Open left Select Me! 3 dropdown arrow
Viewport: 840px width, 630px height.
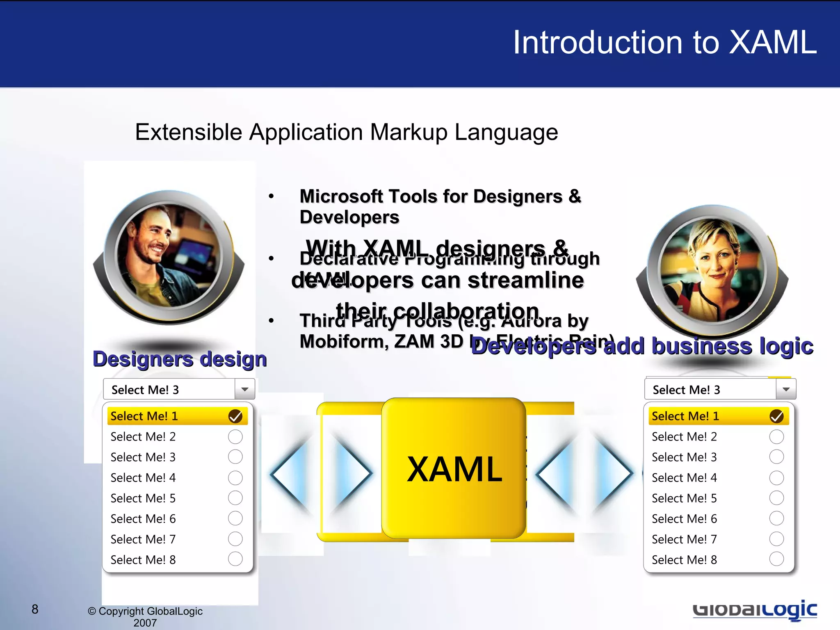(x=245, y=389)
